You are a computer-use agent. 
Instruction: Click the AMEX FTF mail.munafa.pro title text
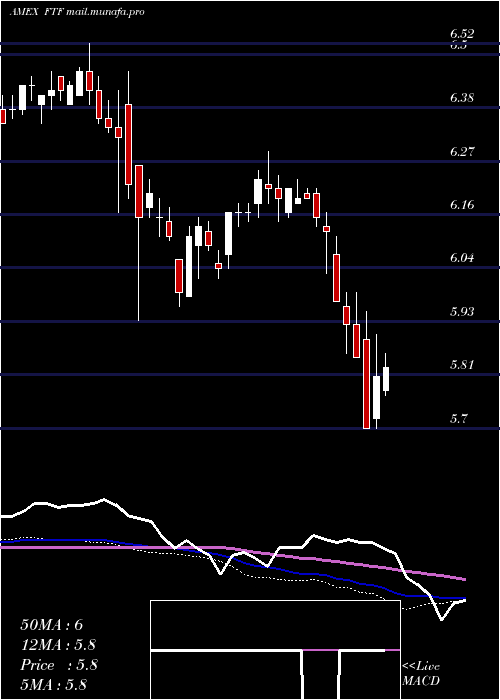(x=77, y=12)
